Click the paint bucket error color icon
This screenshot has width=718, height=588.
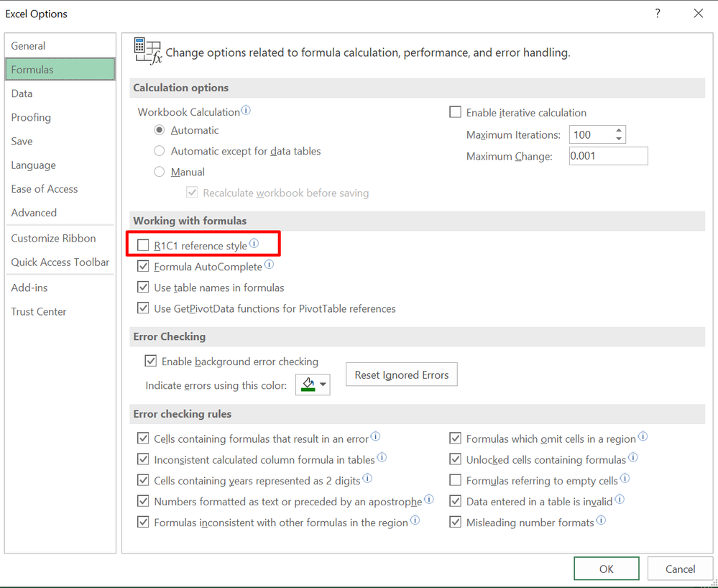pos(308,385)
